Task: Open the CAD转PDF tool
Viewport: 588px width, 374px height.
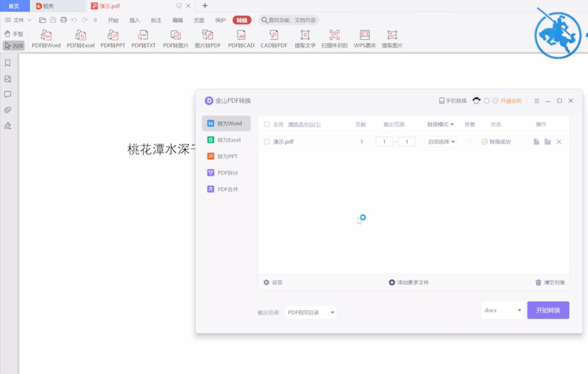Action: click(274, 39)
